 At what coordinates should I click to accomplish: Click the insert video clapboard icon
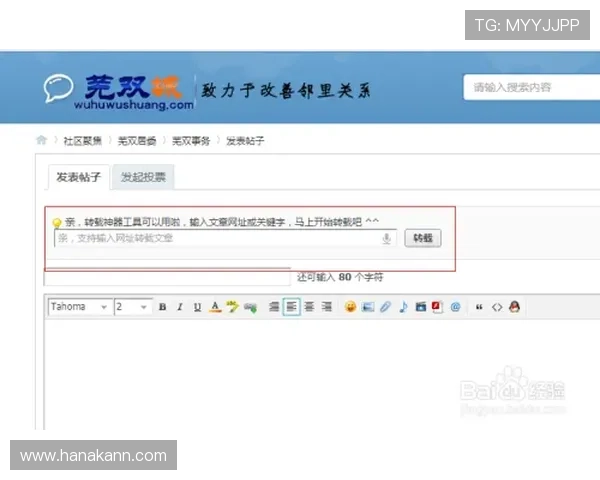coord(421,307)
